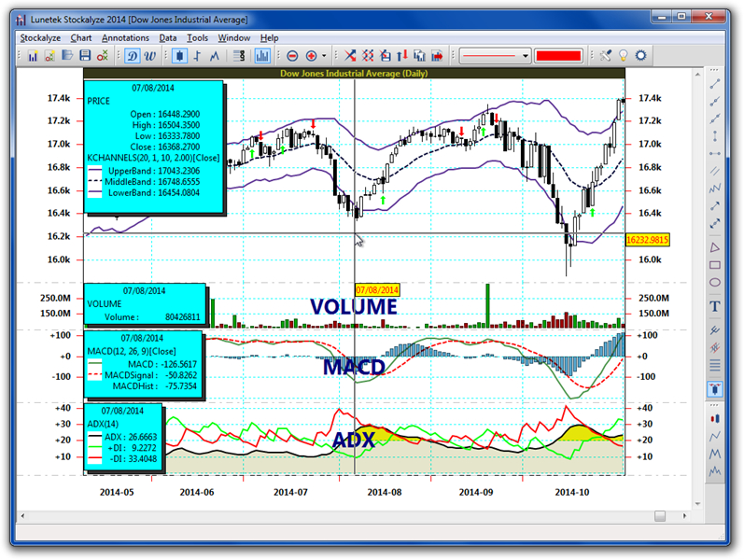Select the parallel lines channel tool
The width and height of the screenshot is (744, 560).
(715, 171)
